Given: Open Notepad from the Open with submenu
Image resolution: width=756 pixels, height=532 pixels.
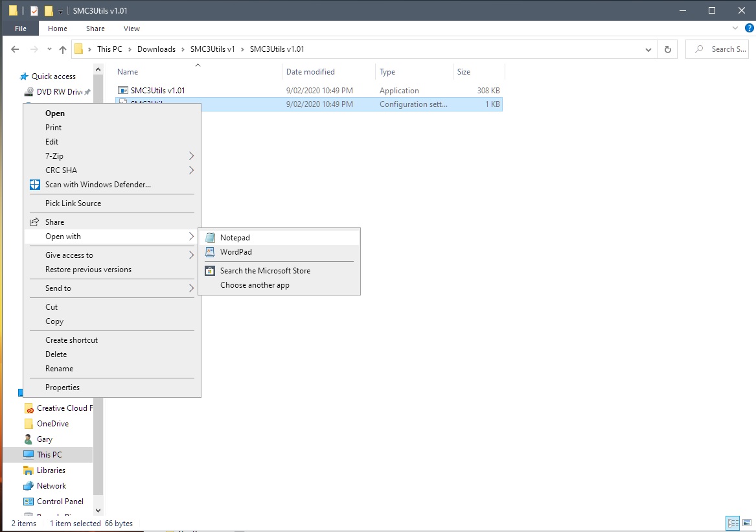Looking at the screenshot, I should click(x=279, y=237).
